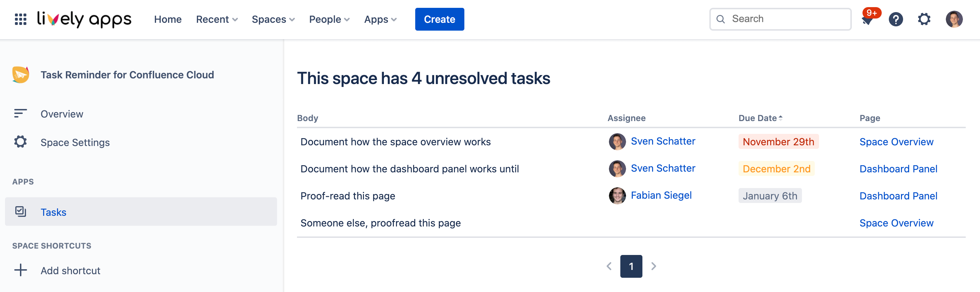The height and width of the screenshot is (292, 980).
Task: Go to Home in top navigation
Action: pos(168,19)
